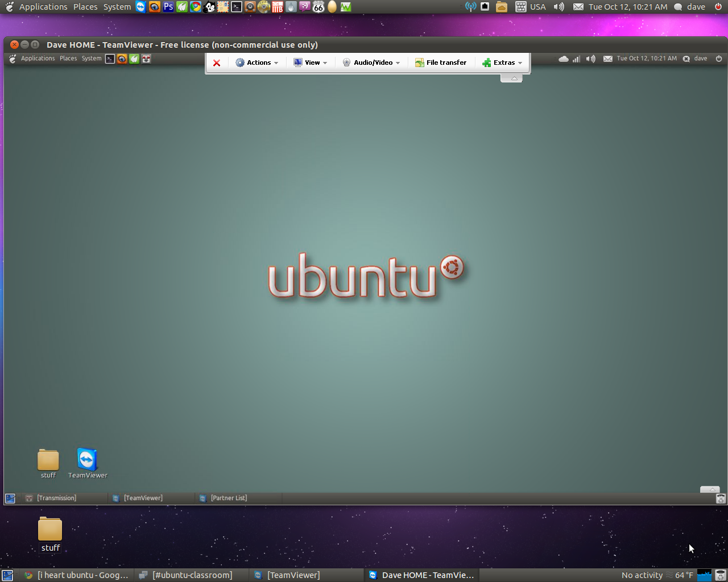The image size is (728, 582).
Task: Click the local clock showing Tue Oct 12
Action: 628,7
